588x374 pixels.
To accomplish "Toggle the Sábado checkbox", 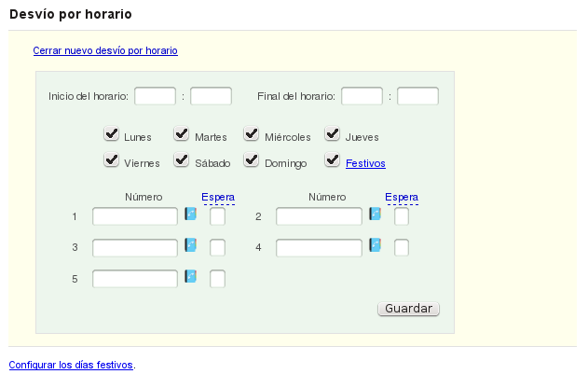I will pyautogui.click(x=182, y=161).
